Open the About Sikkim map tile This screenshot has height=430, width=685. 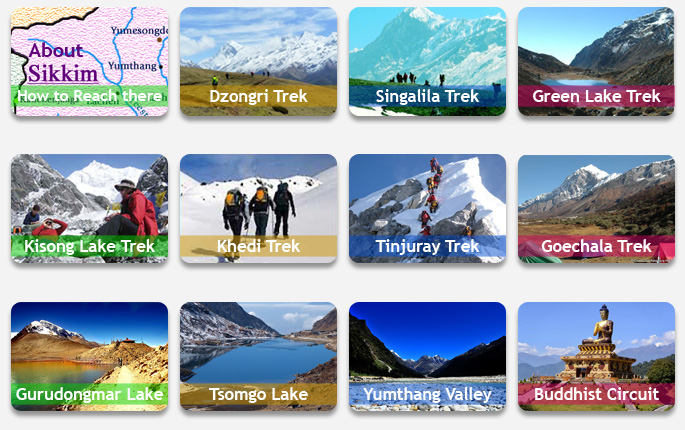coord(90,62)
